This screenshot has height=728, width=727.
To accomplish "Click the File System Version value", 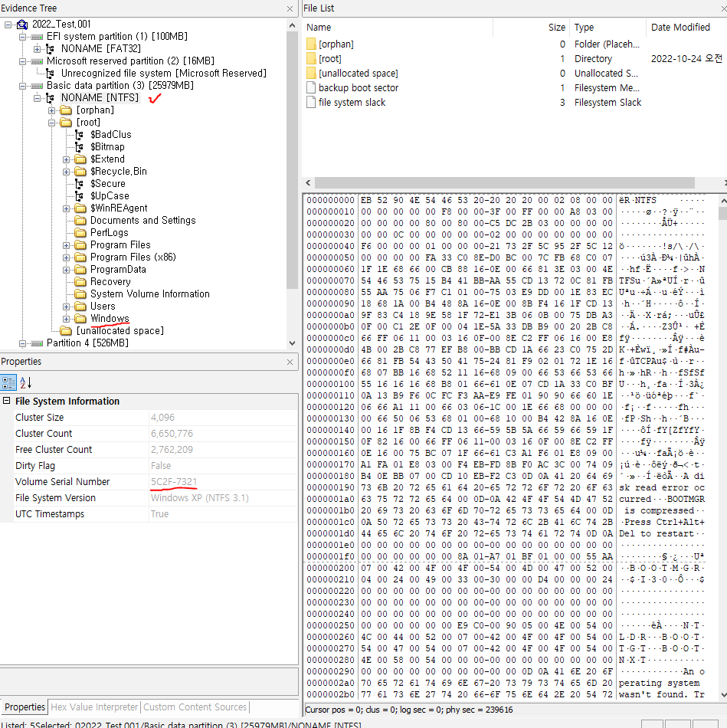I will pyautogui.click(x=200, y=498).
